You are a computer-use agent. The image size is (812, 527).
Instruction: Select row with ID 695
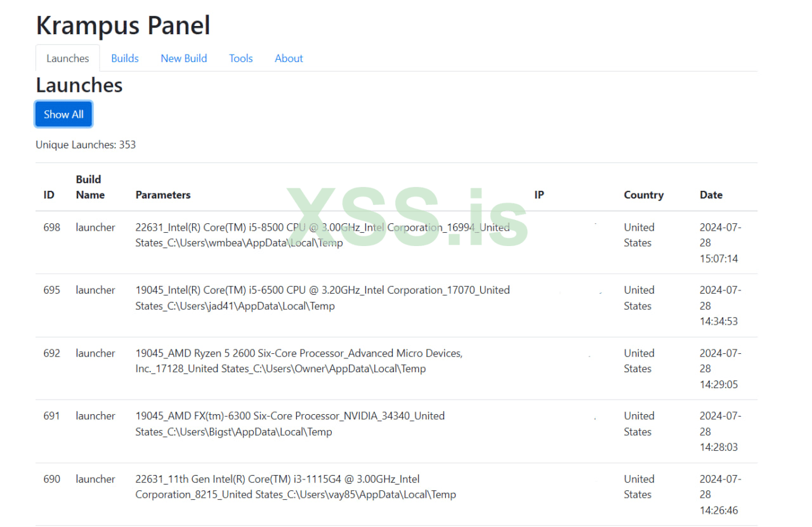click(x=52, y=290)
